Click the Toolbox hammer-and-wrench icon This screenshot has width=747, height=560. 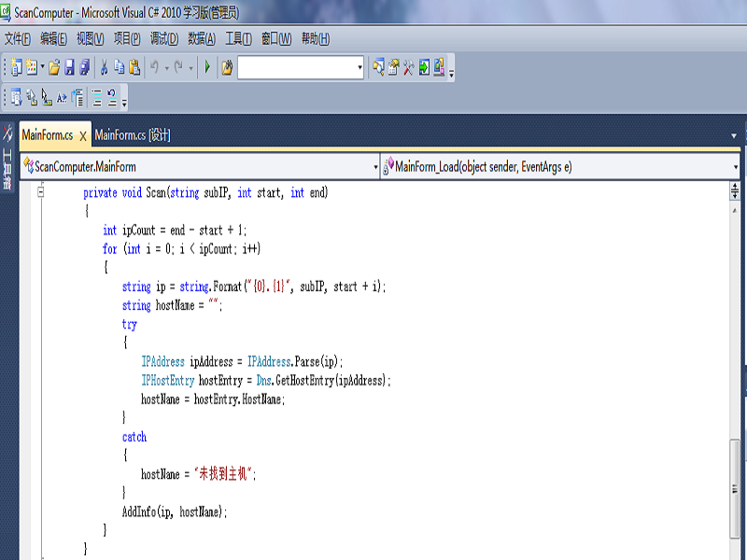click(408, 67)
